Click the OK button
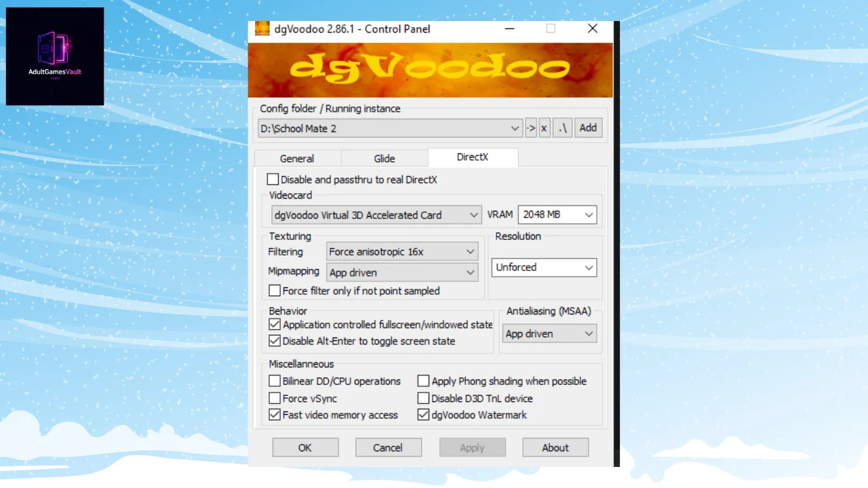868x488 pixels. tap(305, 447)
